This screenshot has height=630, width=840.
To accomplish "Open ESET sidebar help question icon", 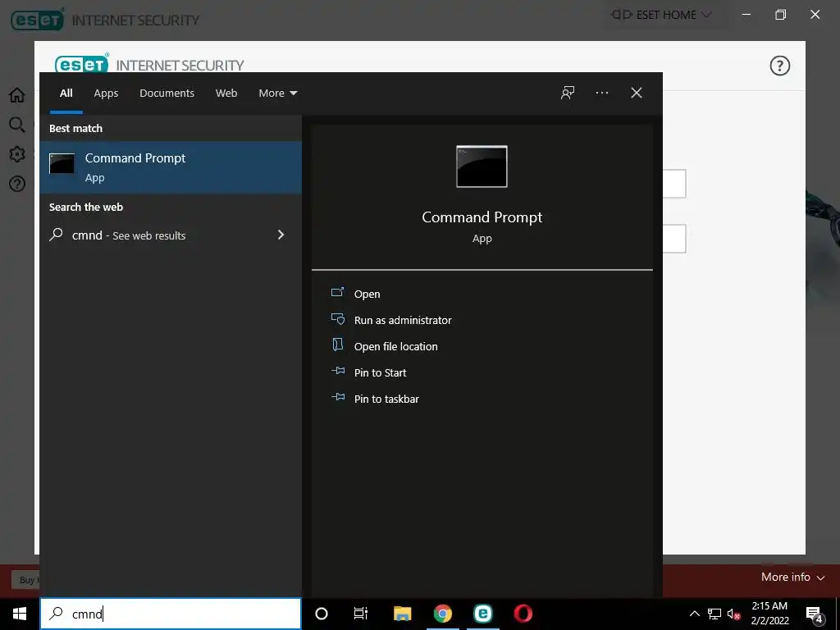I will click(16, 184).
